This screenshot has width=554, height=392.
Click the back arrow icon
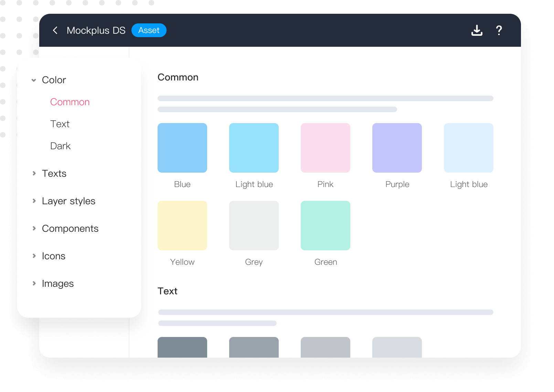(x=55, y=30)
